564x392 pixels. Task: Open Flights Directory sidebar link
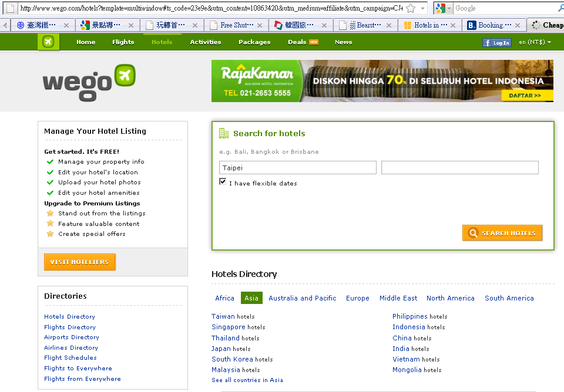click(70, 327)
